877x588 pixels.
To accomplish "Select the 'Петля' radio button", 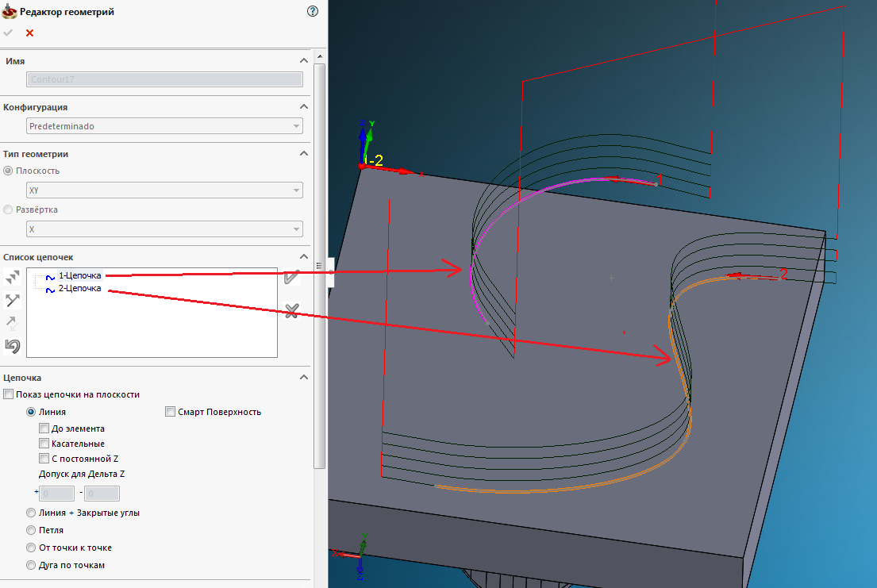I will tap(31, 530).
